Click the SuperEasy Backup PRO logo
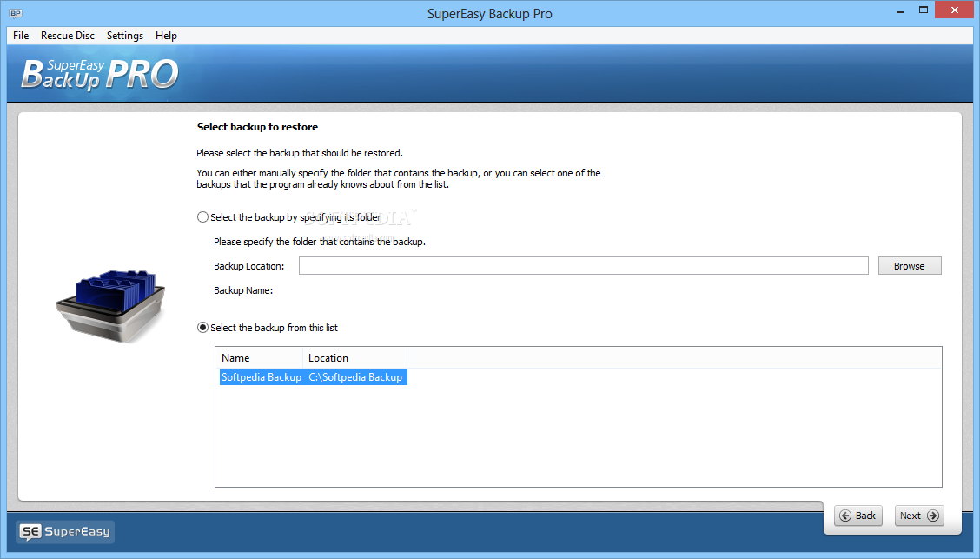980x559 pixels. (x=100, y=75)
